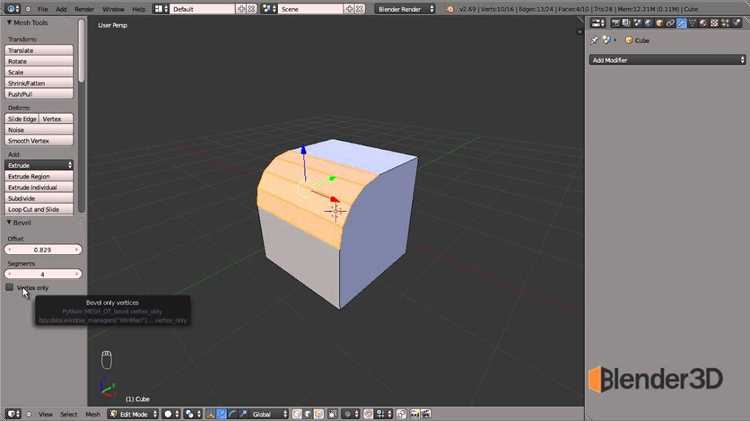Open the Physics properties tab icon

(737, 22)
